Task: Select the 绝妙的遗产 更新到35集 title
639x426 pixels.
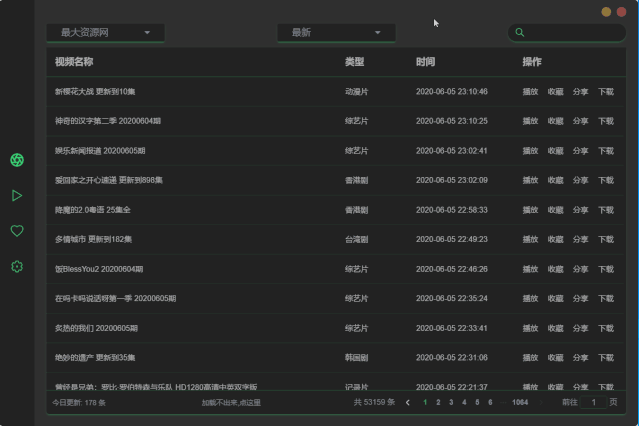Action: tap(95, 358)
